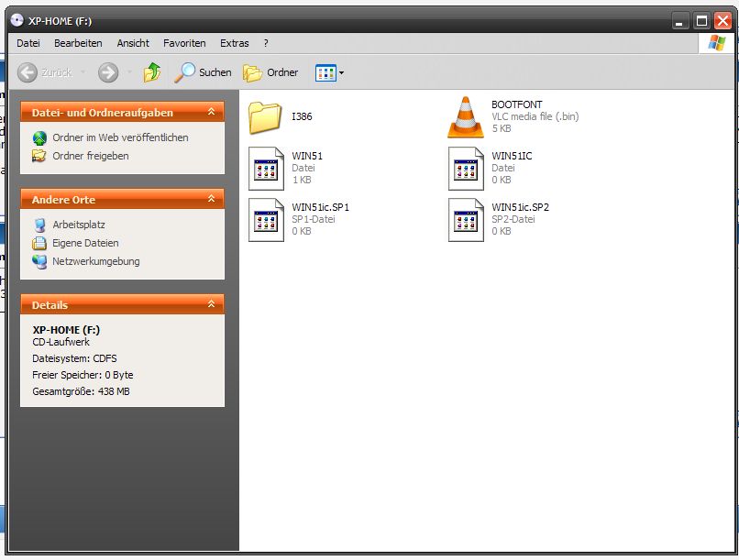Open Suchen search magnifier

[184, 72]
